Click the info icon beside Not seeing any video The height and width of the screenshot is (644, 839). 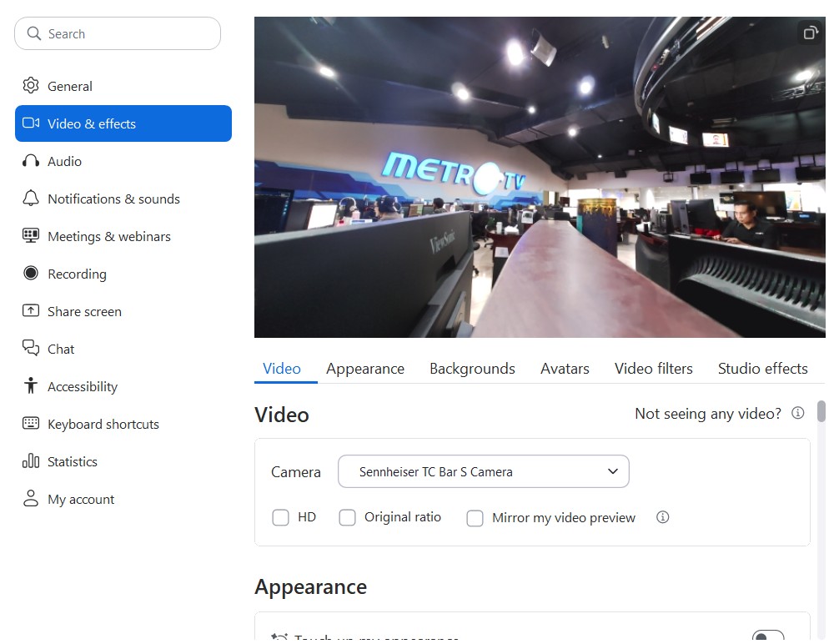click(798, 413)
